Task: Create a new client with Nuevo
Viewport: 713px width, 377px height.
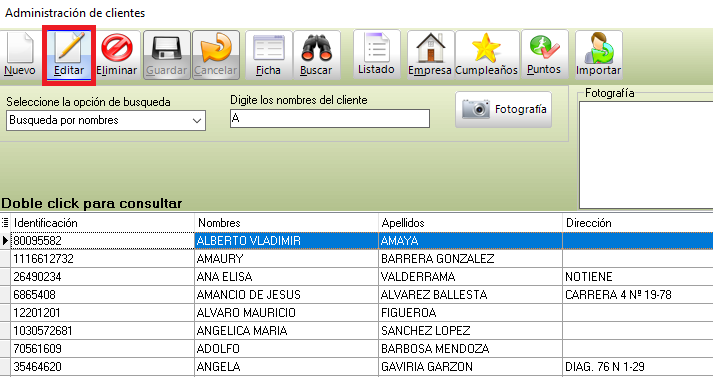Action: tap(20, 55)
